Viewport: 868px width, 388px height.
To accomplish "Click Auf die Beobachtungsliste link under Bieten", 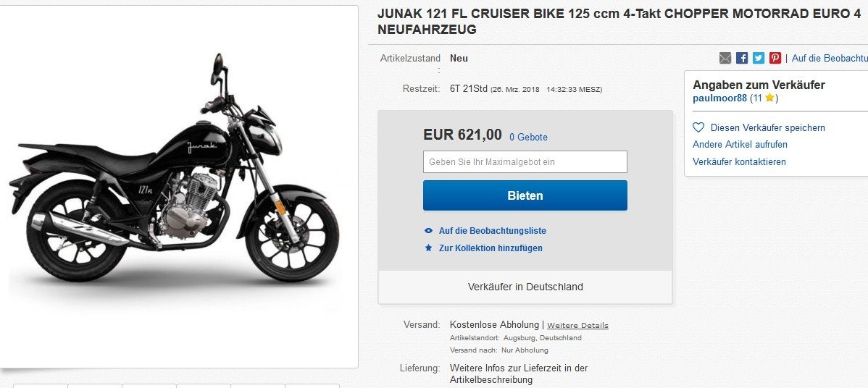I will click(492, 231).
